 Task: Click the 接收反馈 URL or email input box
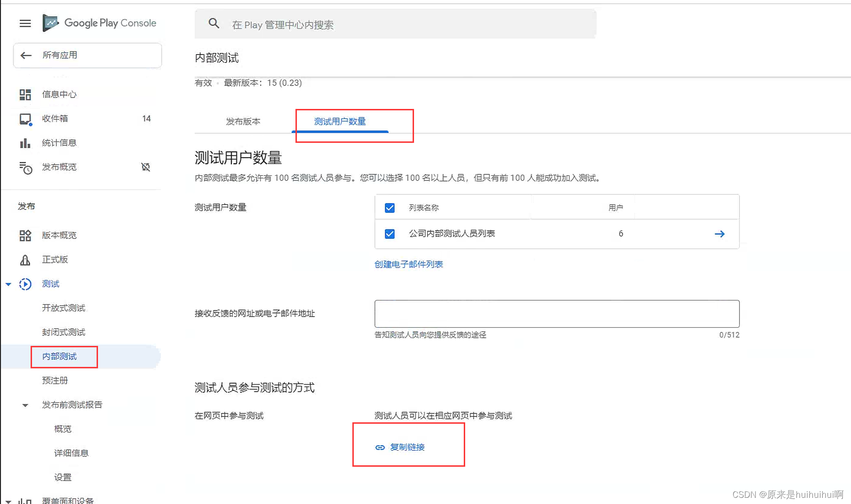click(x=557, y=314)
